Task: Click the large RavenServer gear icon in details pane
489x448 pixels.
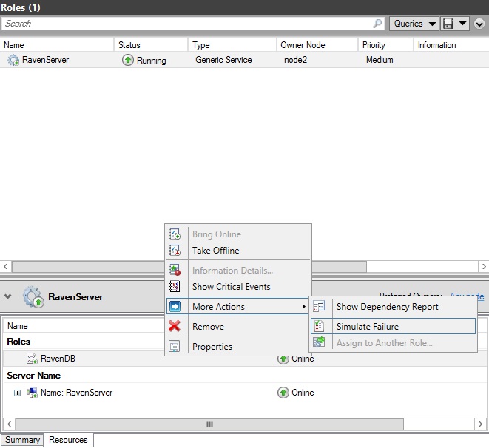Action: tap(33, 296)
